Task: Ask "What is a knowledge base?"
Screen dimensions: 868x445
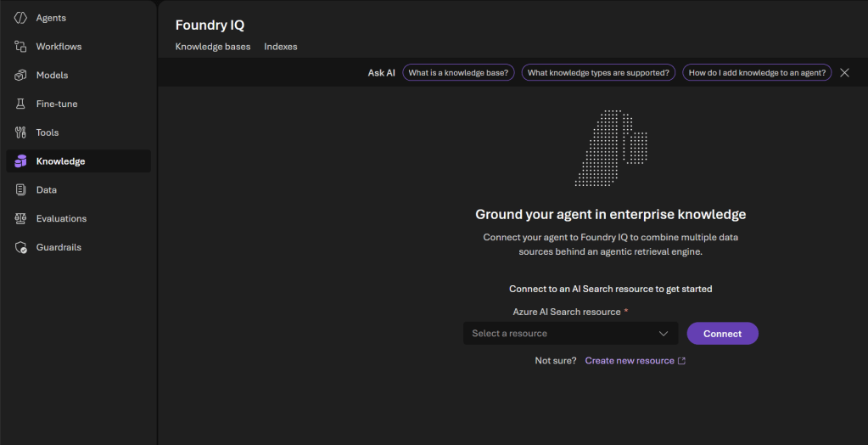Action: tap(458, 73)
